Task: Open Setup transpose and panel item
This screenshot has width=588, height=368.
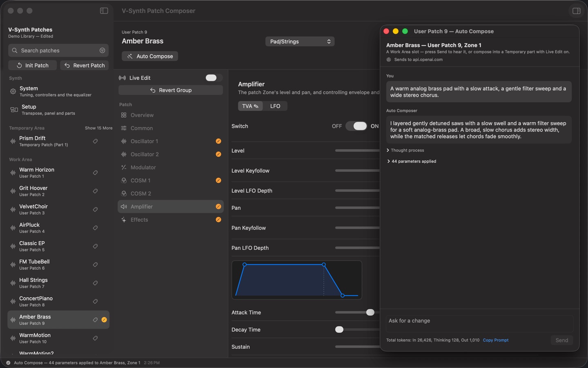Action: pyautogui.click(x=58, y=110)
